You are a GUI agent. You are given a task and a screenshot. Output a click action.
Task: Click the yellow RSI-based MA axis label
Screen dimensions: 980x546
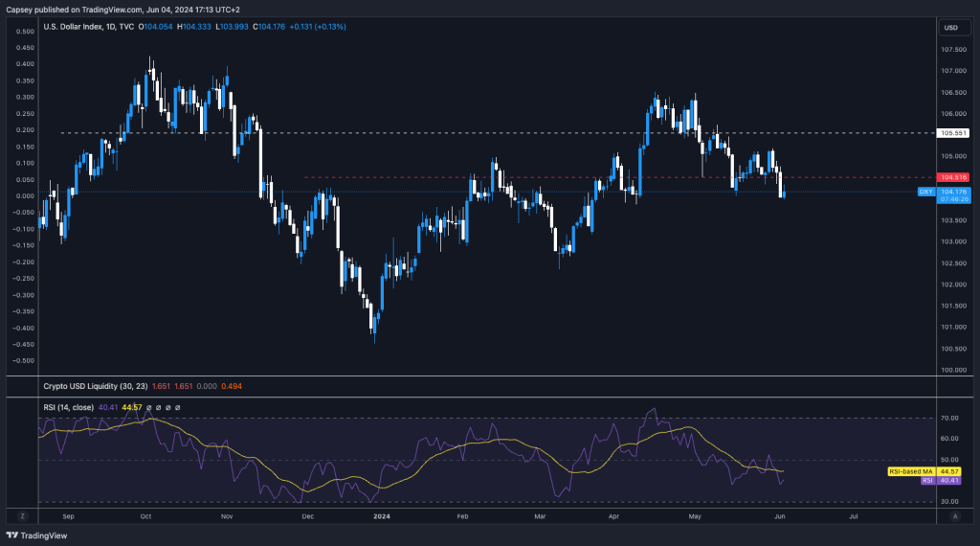[x=909, y=471]
